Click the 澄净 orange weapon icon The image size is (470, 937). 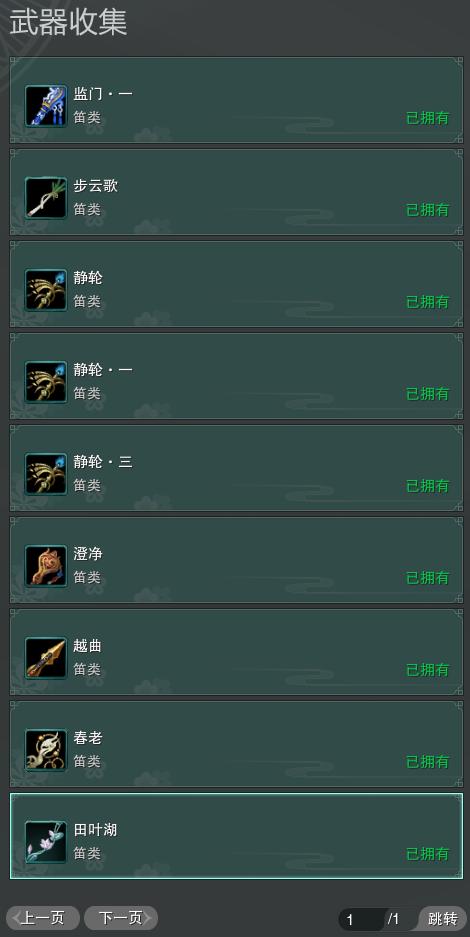(x=46, y=566)
